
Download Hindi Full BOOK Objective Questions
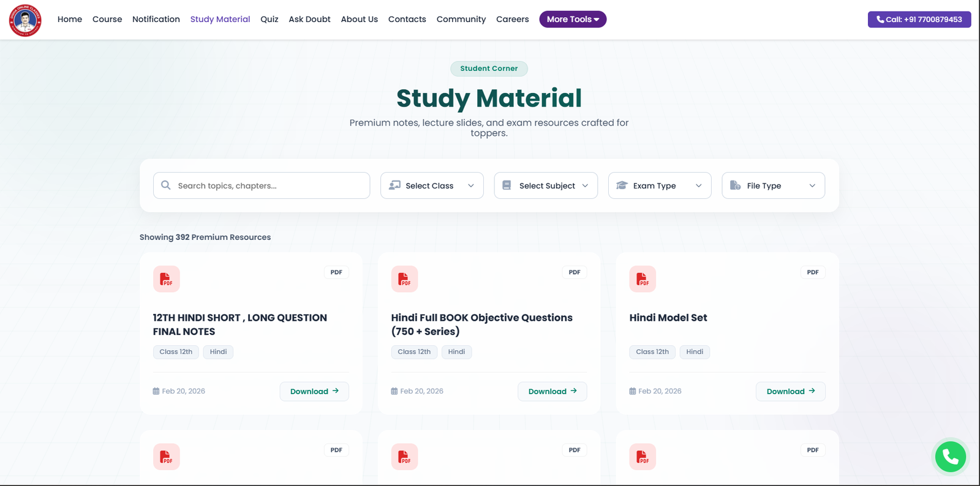click(552, 391)
